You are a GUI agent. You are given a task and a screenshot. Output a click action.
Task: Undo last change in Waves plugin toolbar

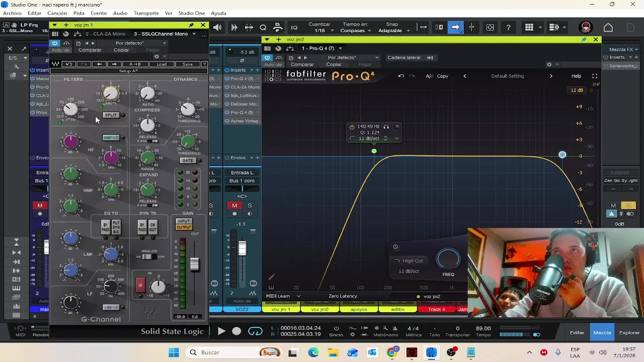click(x=69, y=64)
